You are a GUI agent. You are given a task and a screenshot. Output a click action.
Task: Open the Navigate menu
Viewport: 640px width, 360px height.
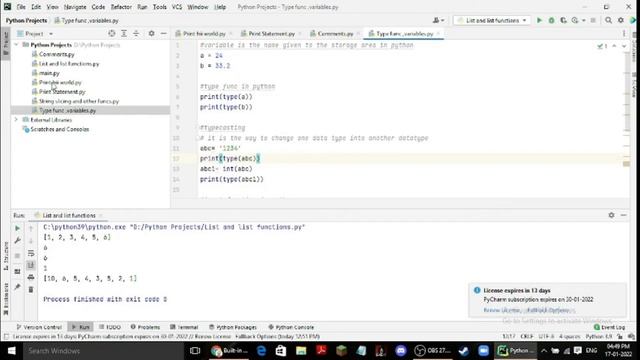click(75, 7)
